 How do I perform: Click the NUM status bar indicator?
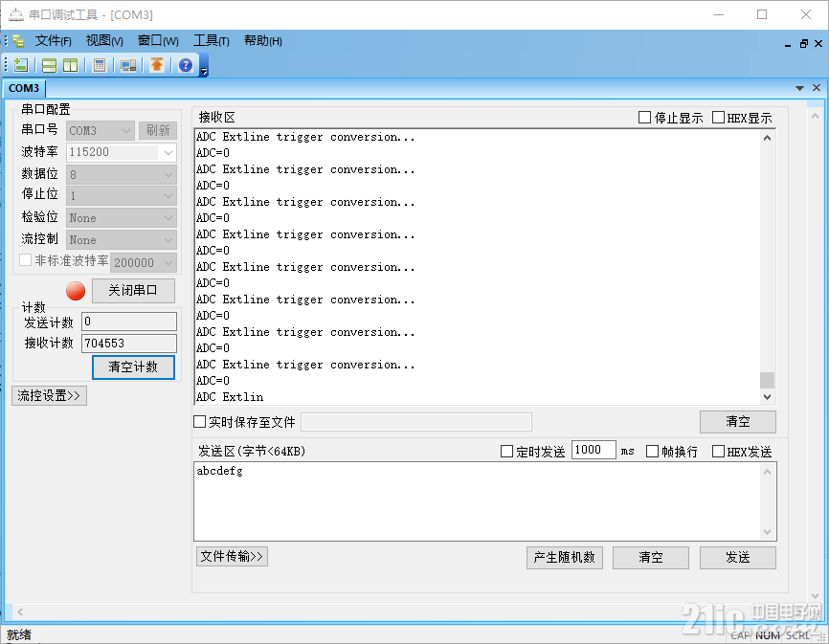767,635
